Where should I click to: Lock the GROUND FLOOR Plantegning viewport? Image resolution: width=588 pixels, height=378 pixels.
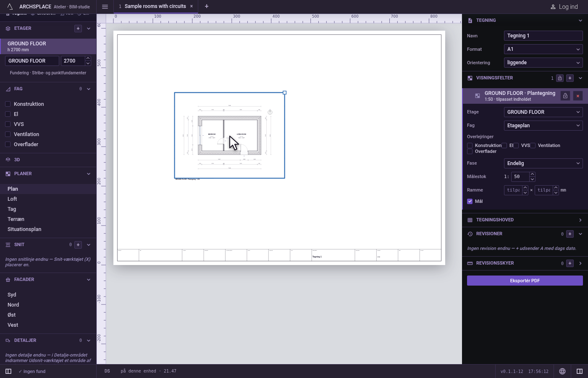pos(565,96)
